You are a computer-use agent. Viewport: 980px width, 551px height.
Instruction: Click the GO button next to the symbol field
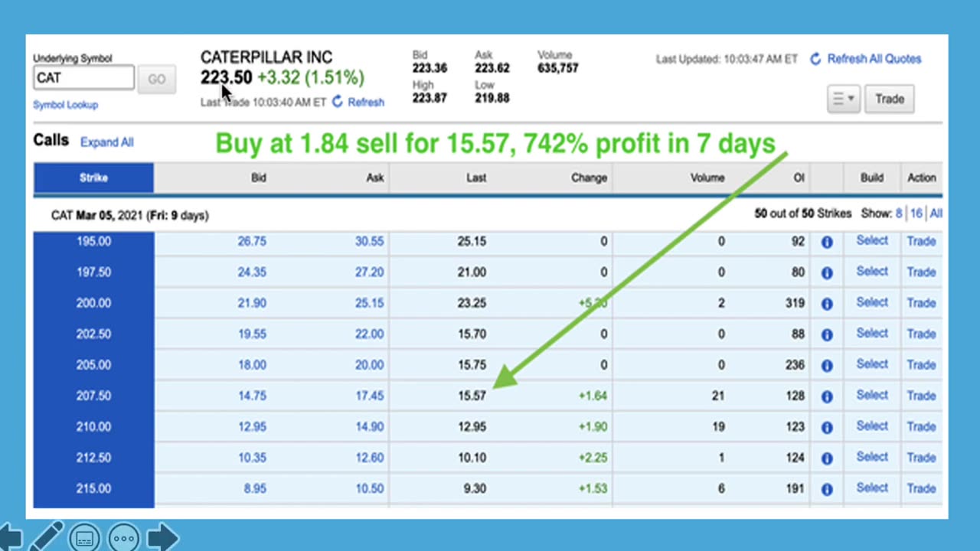click(156, 79)
